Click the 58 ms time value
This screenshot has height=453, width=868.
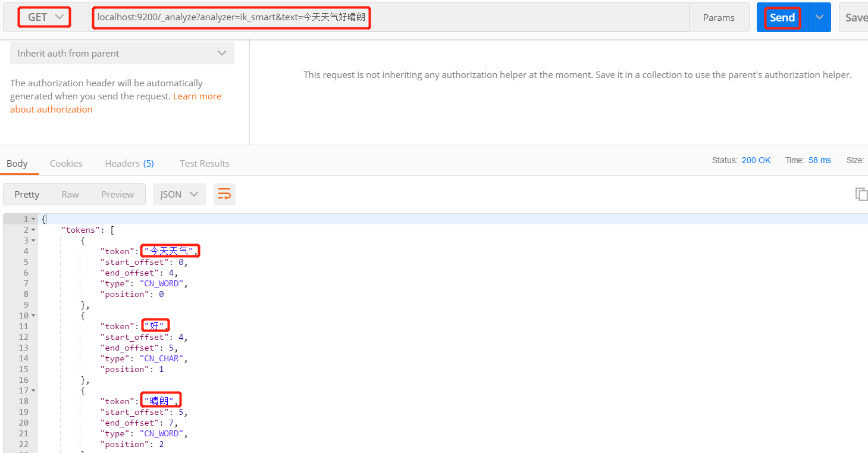point(820,160)
